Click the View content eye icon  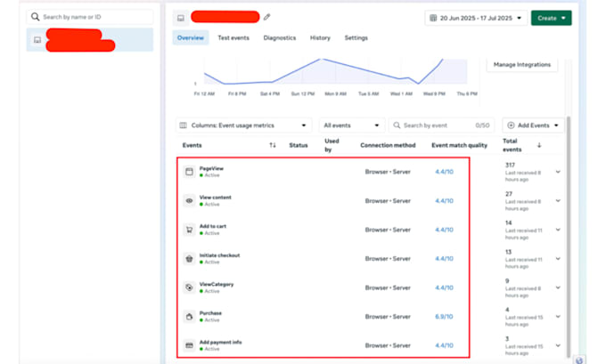coord(189,201)
